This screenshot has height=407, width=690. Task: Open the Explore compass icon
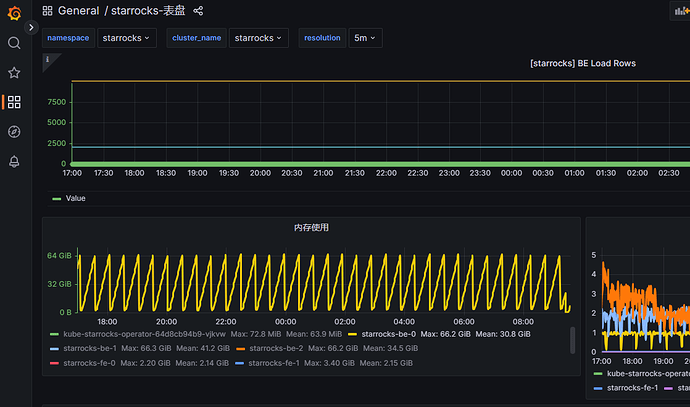coord(14,132)
